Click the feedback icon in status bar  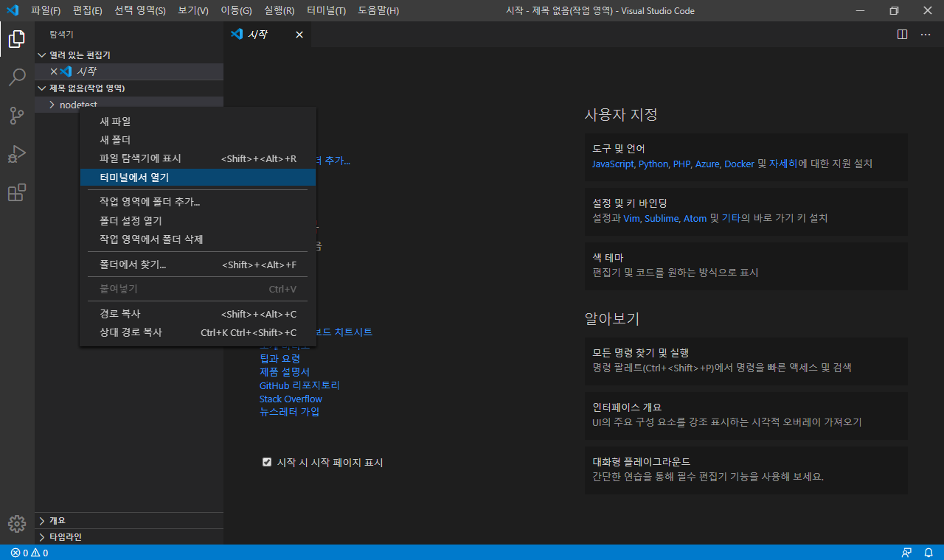tap(906, 553)
